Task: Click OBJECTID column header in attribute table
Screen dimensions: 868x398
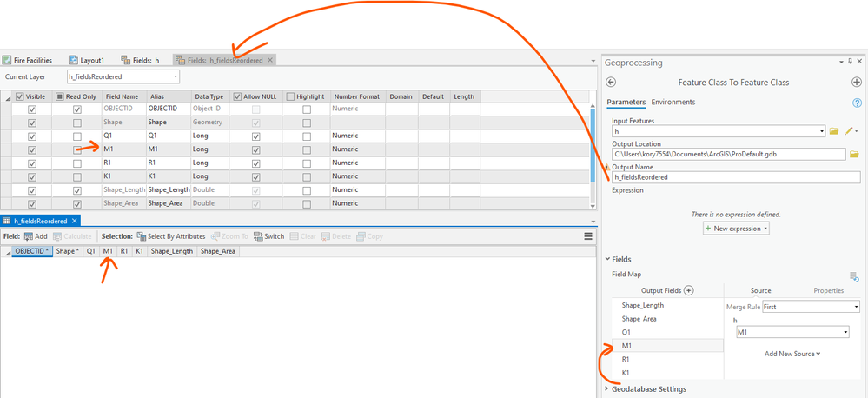Action: [x=33, y=251]
